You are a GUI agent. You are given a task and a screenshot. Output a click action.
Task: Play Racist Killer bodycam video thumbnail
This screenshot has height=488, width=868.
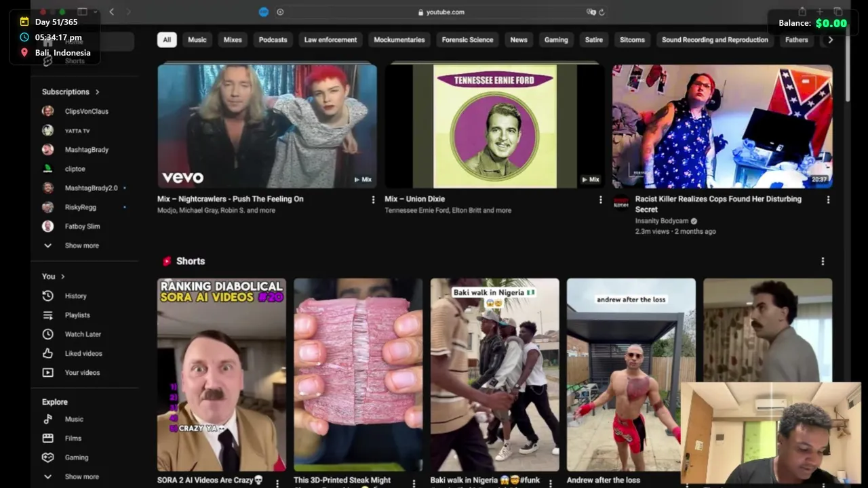point(722,126)
